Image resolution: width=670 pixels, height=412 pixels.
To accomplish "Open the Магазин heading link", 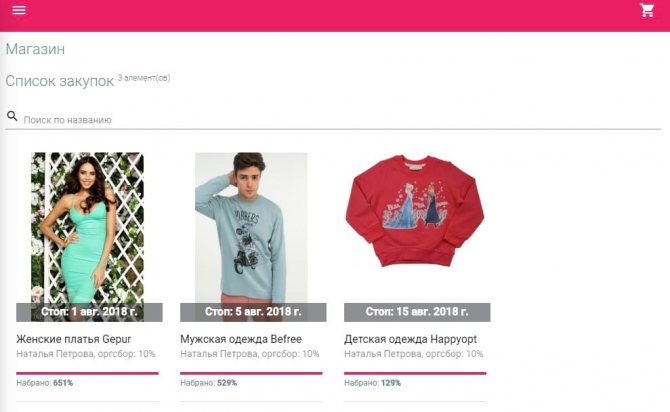I will point(35,49).
